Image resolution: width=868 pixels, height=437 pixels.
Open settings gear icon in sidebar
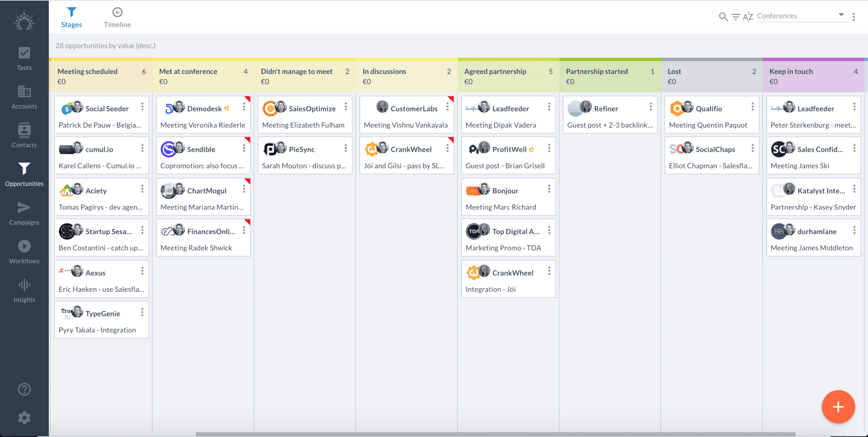[24, 418]
